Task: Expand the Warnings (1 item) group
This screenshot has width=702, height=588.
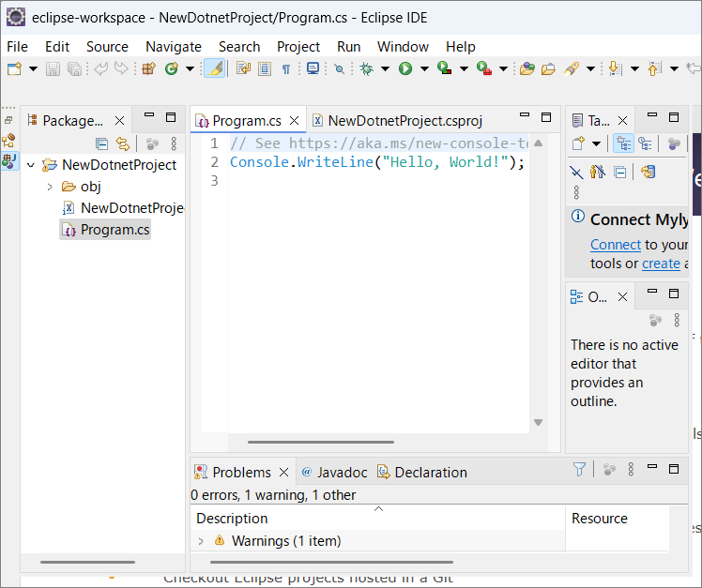Action: (x=201, y=541)
